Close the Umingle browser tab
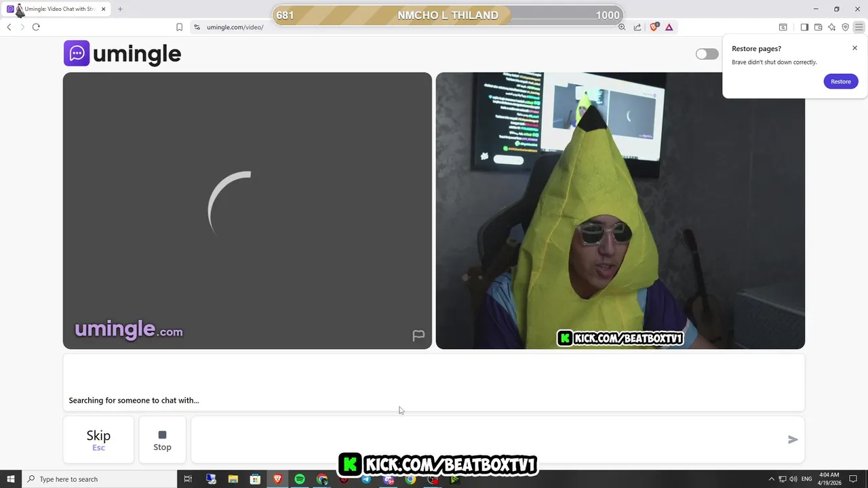Viewport: 868px width, 488px height. (x=104, y=9)
